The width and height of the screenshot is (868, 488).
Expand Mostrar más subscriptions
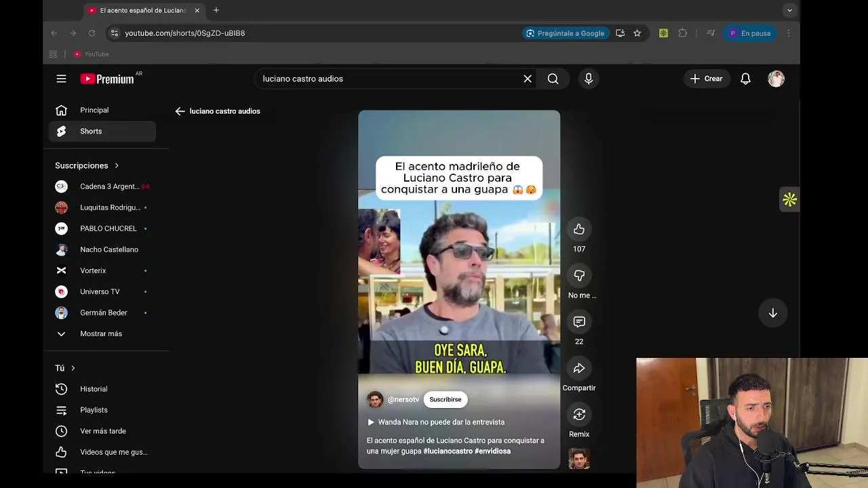point(102,333)
